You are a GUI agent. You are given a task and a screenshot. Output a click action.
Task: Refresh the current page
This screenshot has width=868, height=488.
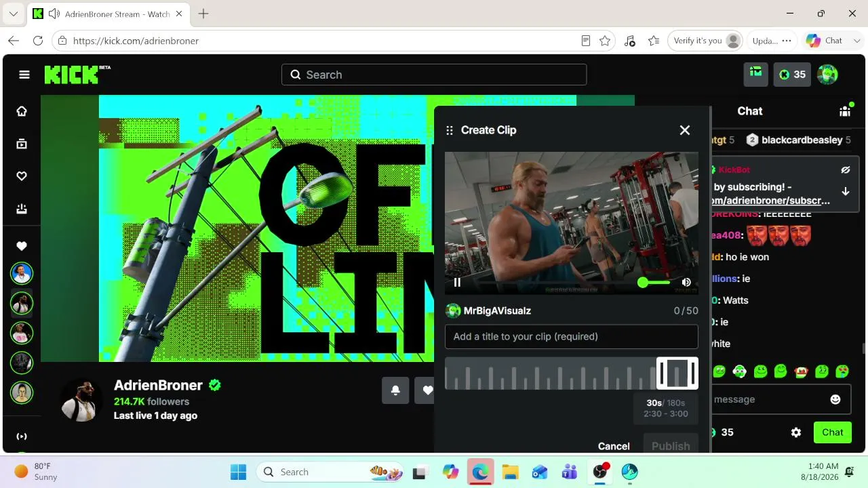click(38, 41)
